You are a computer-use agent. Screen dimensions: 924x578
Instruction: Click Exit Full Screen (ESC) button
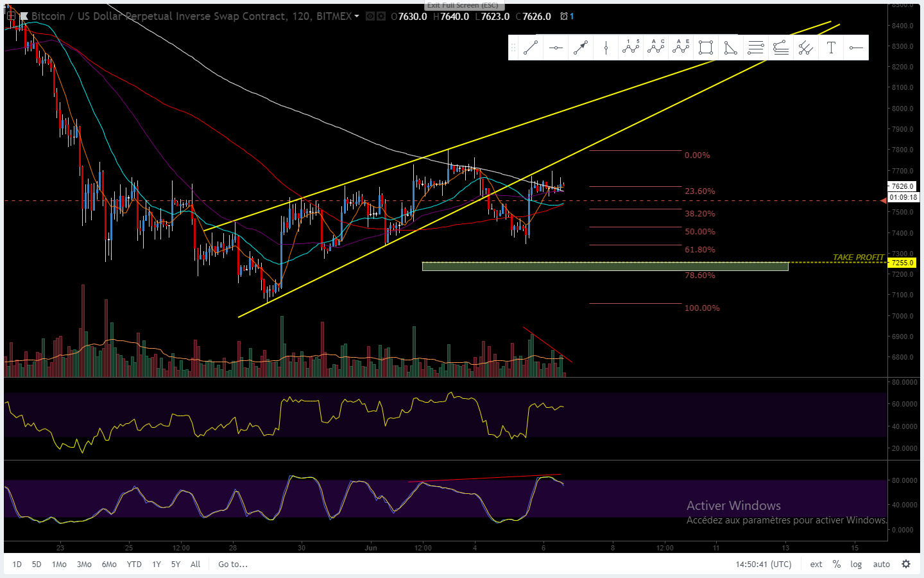(462, 5)
